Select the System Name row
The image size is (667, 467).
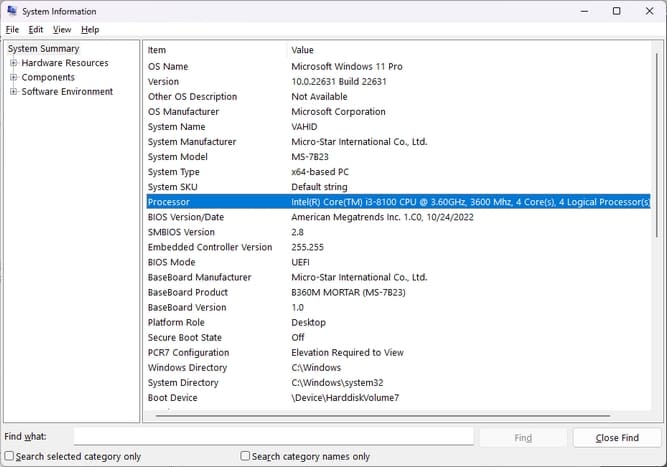[x=398, y=127]
